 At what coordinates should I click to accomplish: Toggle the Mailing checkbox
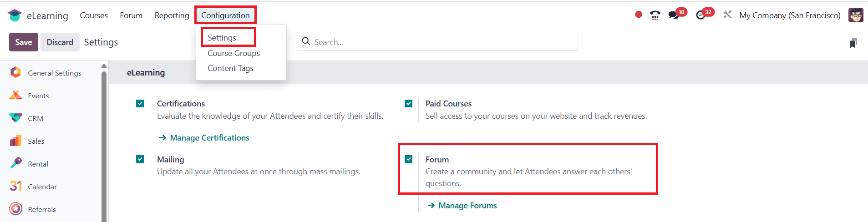coord(140,159)
